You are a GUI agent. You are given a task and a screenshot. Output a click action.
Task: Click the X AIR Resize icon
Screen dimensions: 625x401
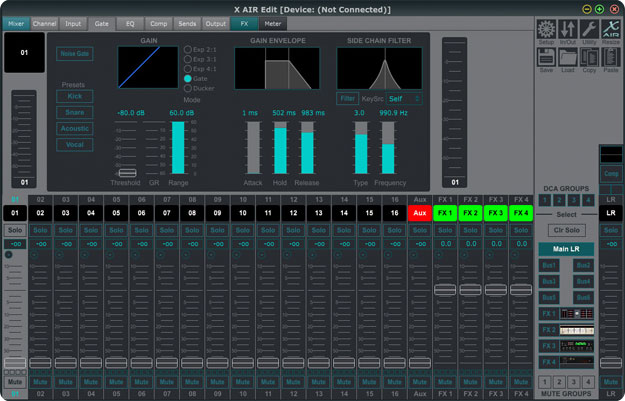[611, 29]
